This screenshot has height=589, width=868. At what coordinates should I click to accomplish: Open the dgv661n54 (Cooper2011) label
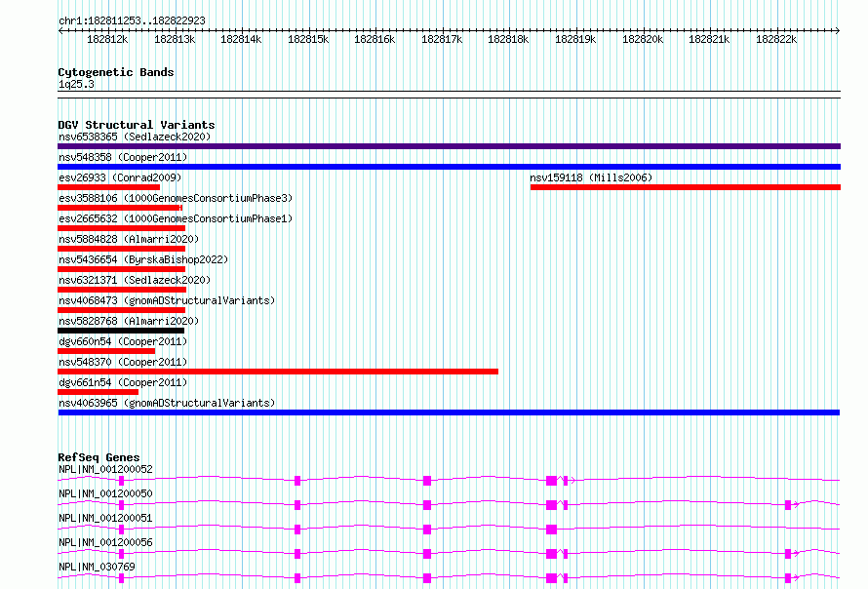(x=123, y=382)
